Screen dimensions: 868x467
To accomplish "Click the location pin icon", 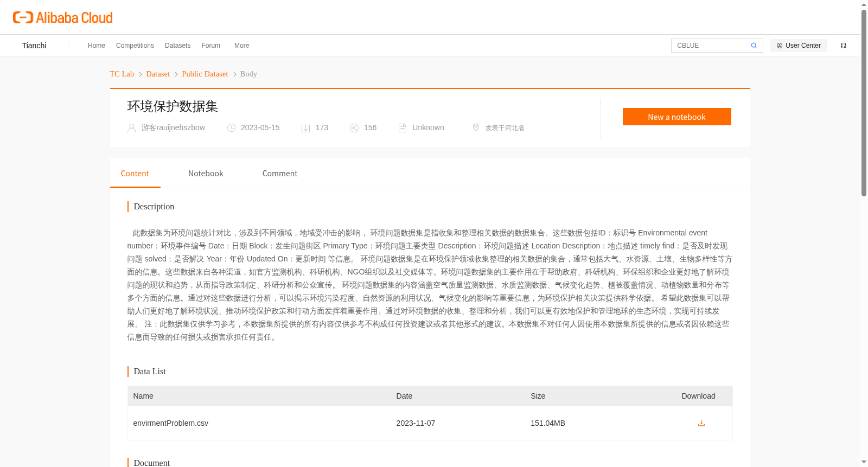I will click(476, 127).
